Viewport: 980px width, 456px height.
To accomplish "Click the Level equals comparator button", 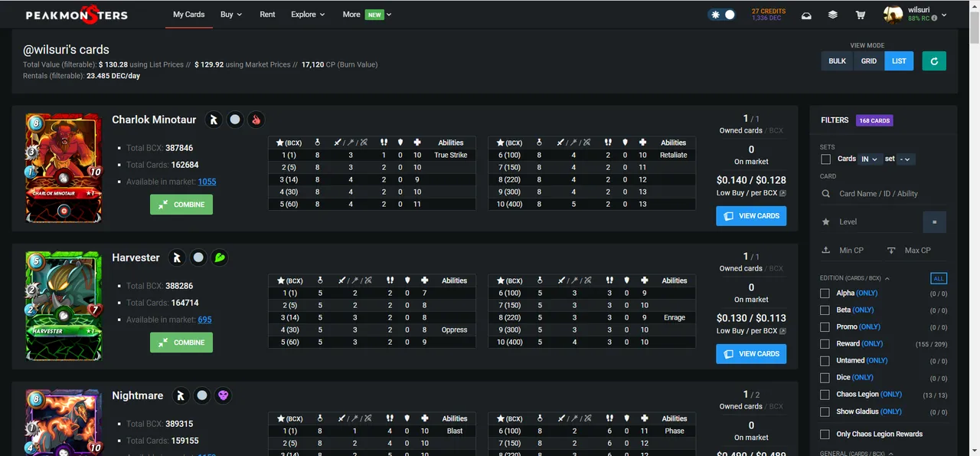I will point(934,222).
